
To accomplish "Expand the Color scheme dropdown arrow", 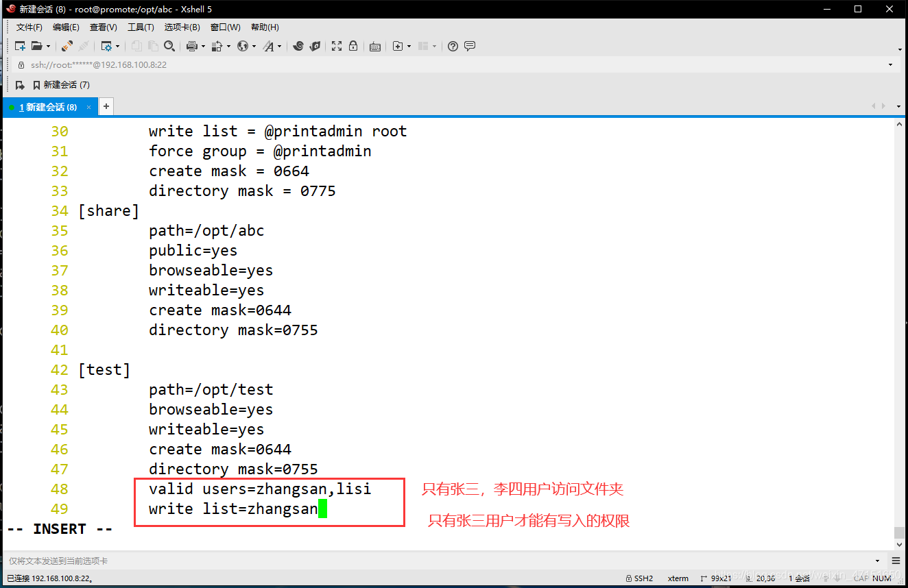I will click(228, 47).
